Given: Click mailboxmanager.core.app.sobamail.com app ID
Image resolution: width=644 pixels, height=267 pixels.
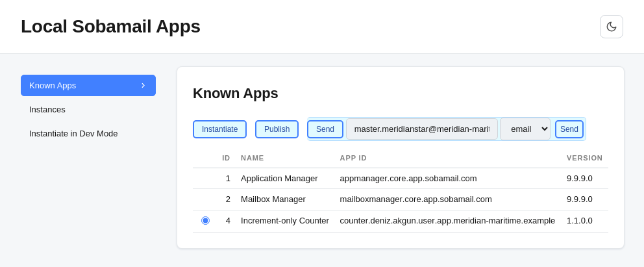Looking at the screenshot, I should pos(415,199).
